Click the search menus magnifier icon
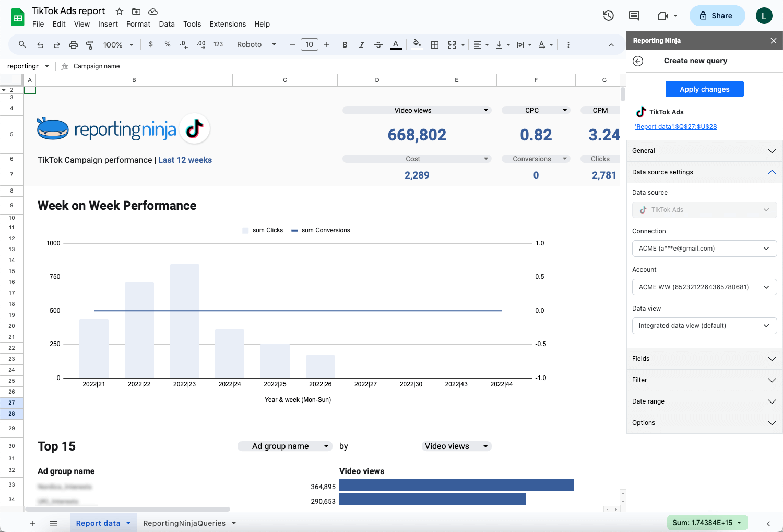Screen dimensions: 783x532 (22, 45)
